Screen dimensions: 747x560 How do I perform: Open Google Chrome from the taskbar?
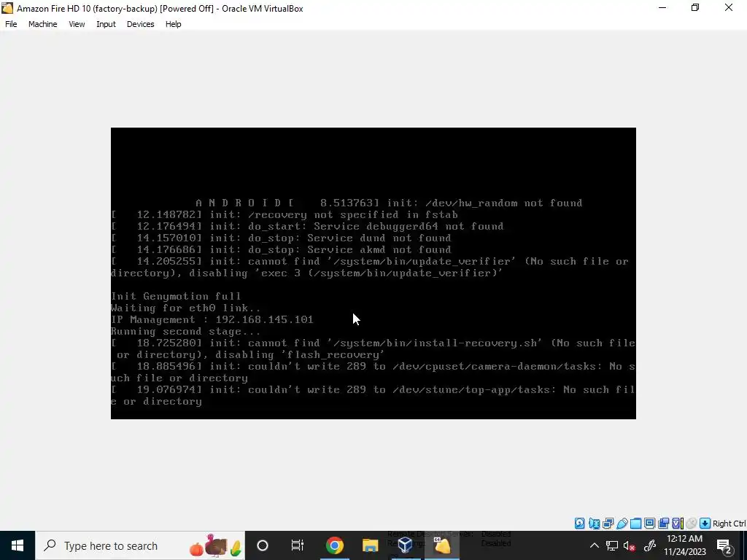click(x=334, y=545)
